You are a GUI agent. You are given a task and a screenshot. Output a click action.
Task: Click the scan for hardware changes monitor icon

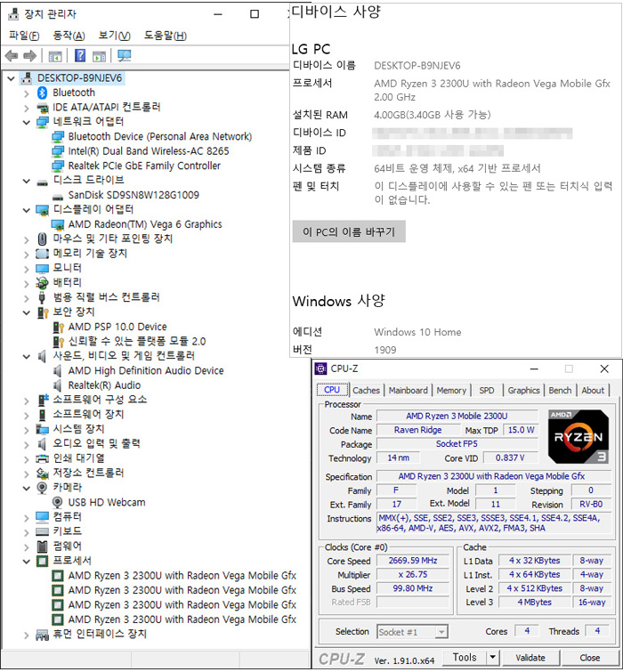tap(125, 56)
